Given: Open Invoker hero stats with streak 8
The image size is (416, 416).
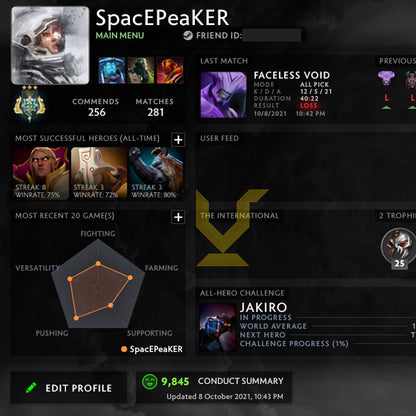Looking at the screenshot, I should coord(41,173).
